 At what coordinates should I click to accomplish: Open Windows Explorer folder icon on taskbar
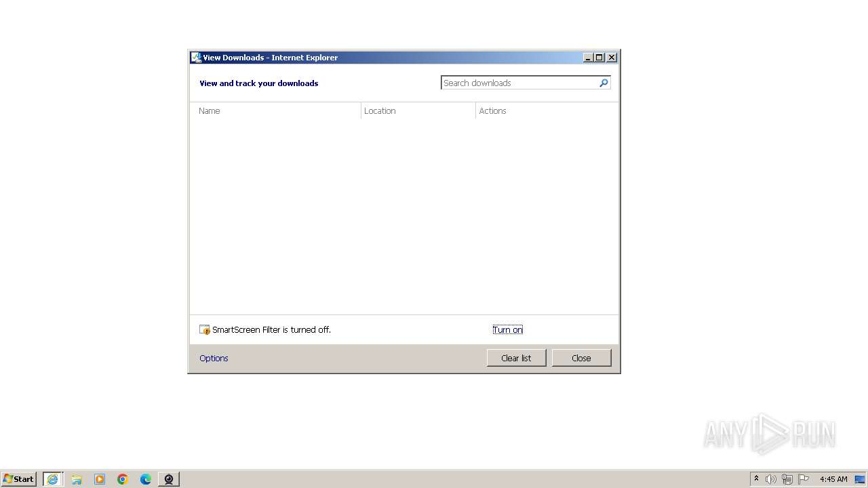77,479
